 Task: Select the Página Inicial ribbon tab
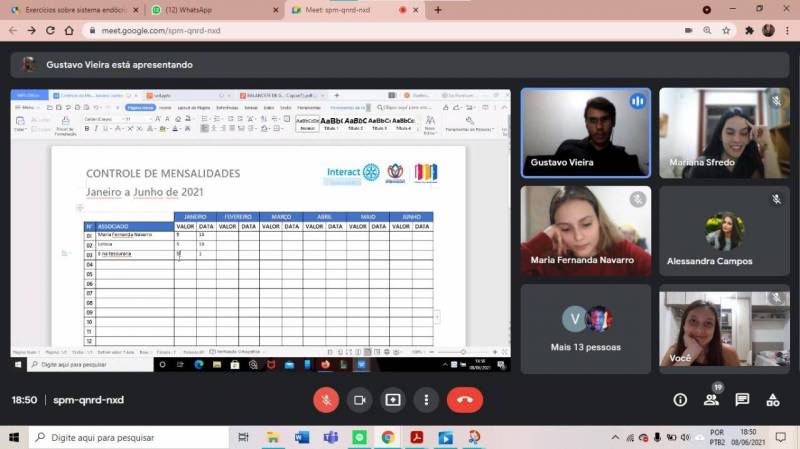tap(140, 108)
